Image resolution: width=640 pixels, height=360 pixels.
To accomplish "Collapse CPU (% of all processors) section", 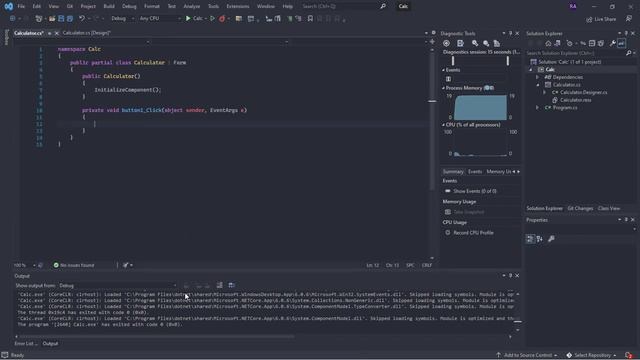I will pyautogui.click(x=444, y=125).
